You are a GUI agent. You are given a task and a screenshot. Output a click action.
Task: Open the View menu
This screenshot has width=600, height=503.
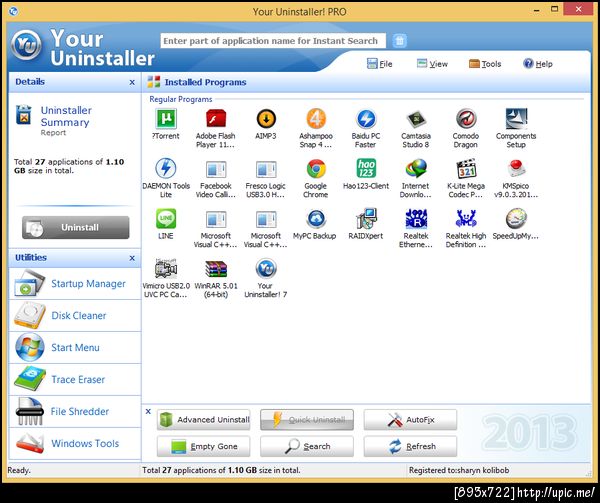[432, 64]
